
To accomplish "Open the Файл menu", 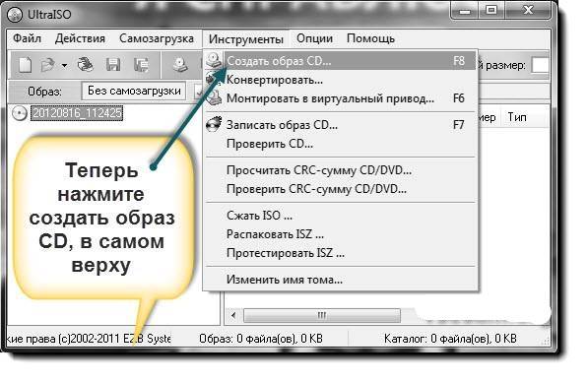I will pos(27,38).
